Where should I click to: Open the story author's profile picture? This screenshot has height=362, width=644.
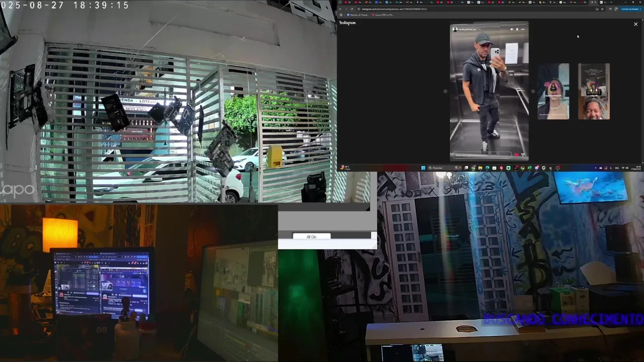click(x=455, y=29)
